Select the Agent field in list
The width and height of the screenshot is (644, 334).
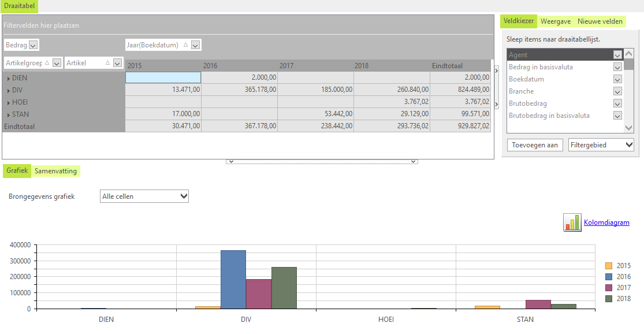tap(565, 55)
